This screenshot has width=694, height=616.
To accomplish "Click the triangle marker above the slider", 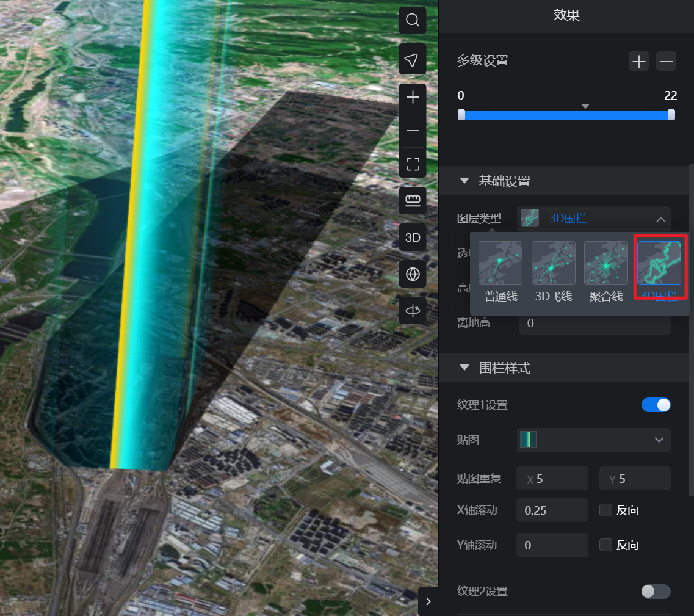I will [585, 106].
